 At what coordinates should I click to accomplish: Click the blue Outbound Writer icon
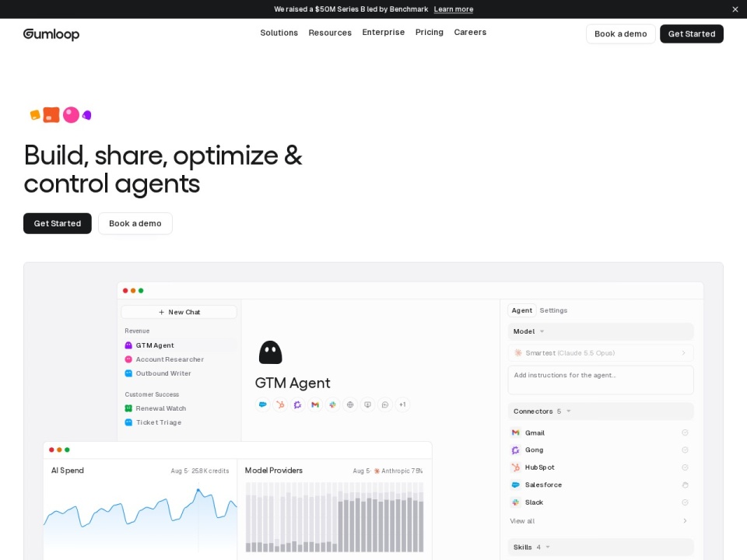point(128,373)
